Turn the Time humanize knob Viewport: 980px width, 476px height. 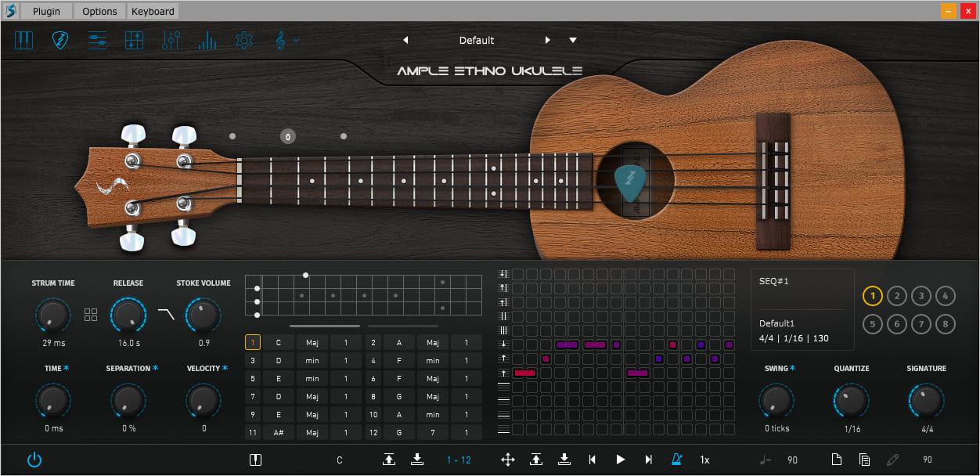pyautogui.click(x=53, y=400)
